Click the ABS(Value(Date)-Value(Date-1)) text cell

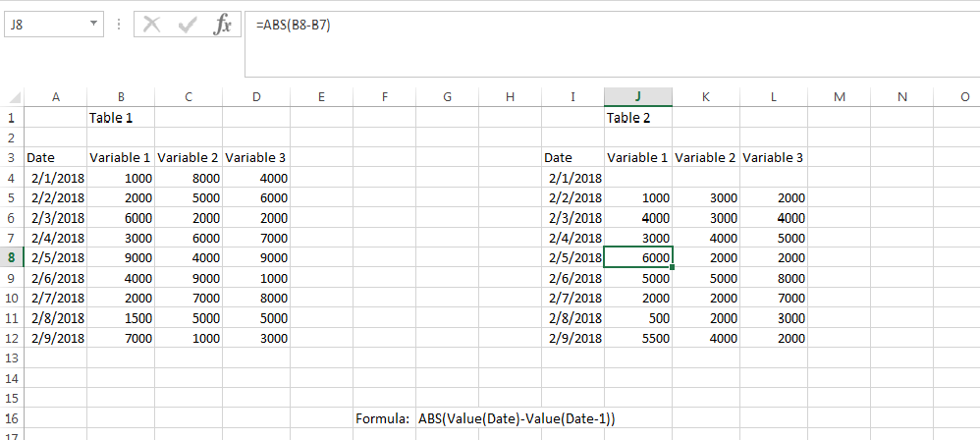[517, 418]
